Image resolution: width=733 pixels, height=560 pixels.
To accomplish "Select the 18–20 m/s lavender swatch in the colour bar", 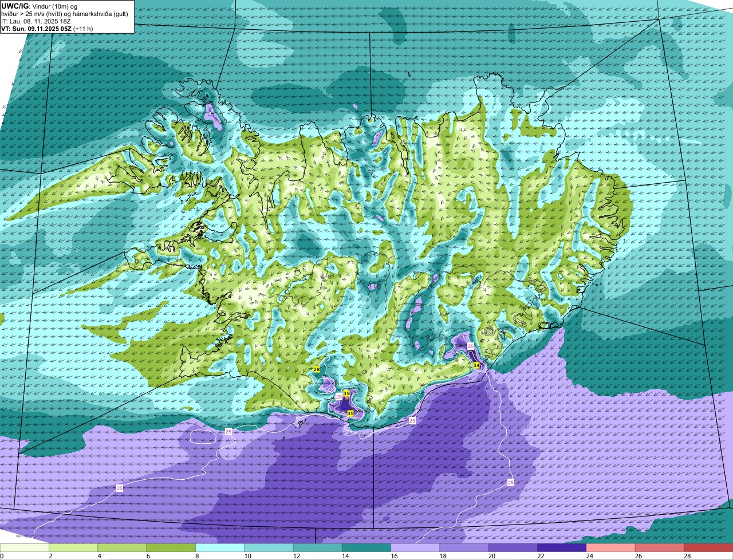I will [x=464, y=547].
